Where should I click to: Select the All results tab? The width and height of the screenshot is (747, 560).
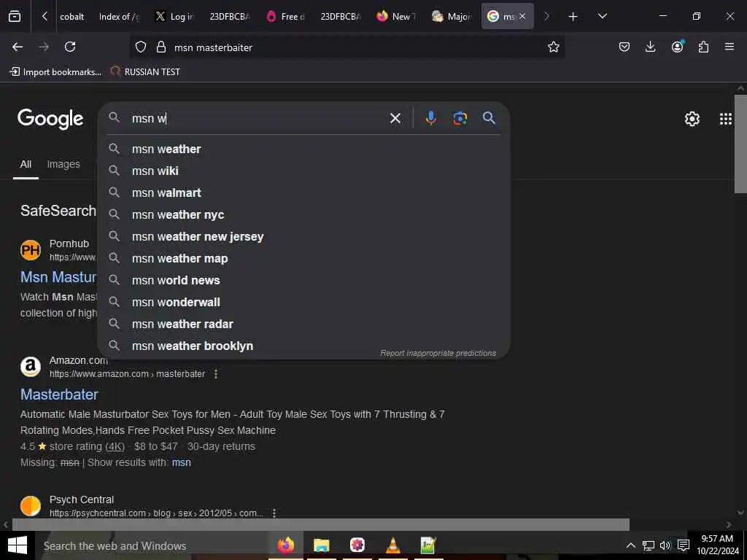tap(26, 164)
